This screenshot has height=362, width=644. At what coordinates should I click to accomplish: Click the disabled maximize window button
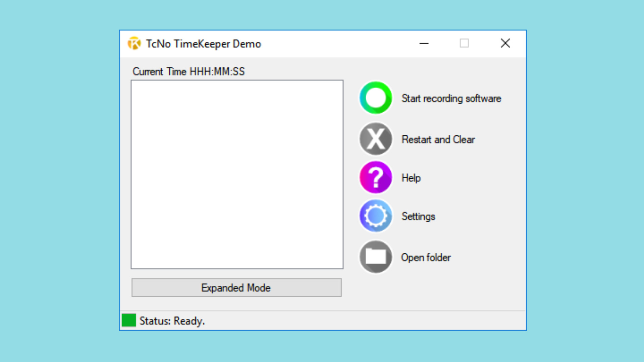(464, 43)
